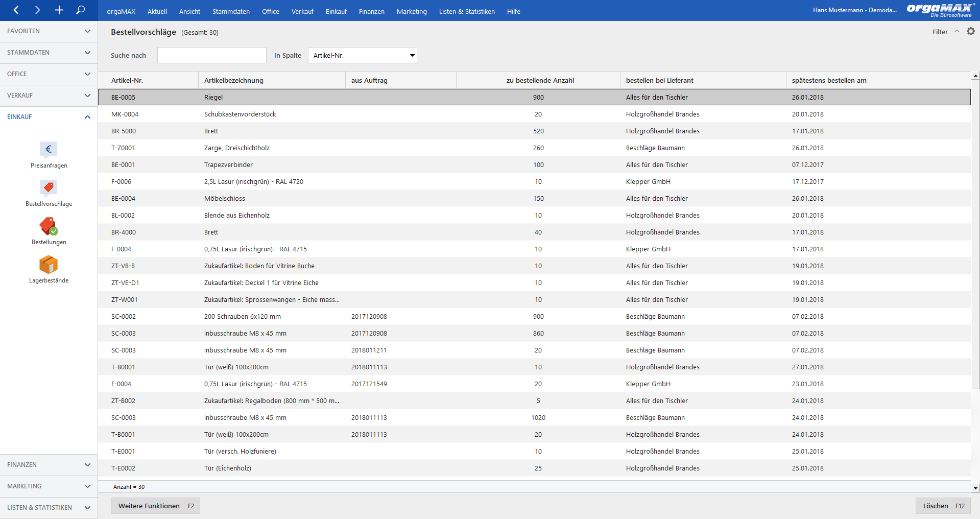Open the Hilfe menu
This screenshot has width=980, height=519.
point(514,11)
